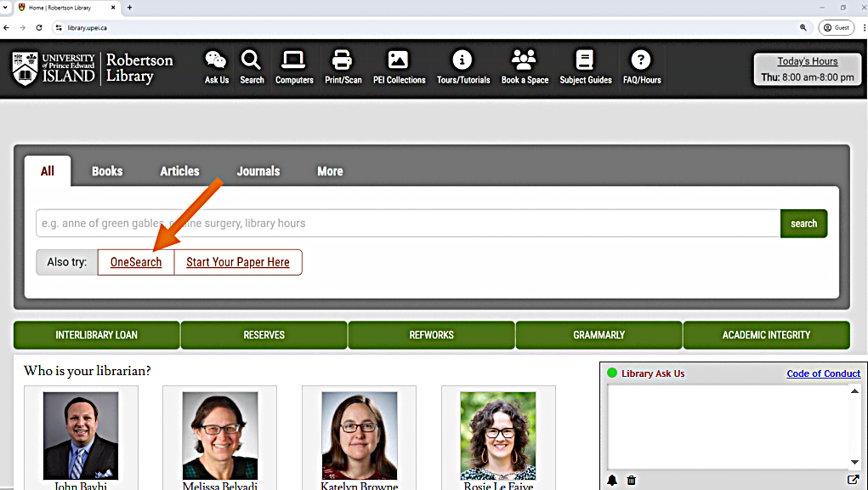Click Rosie Le Faive's photo
Screen dimensions: 868x490
pos(497,436)
